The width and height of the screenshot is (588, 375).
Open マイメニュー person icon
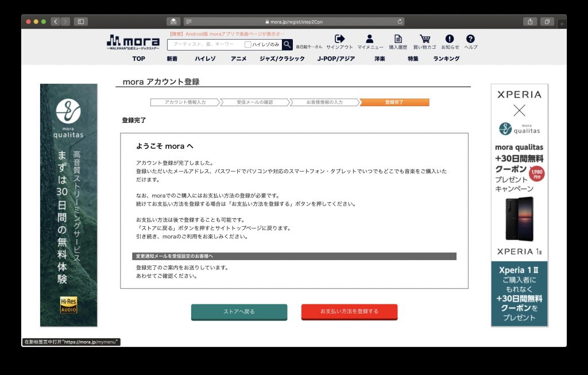(x=370, y=38)
